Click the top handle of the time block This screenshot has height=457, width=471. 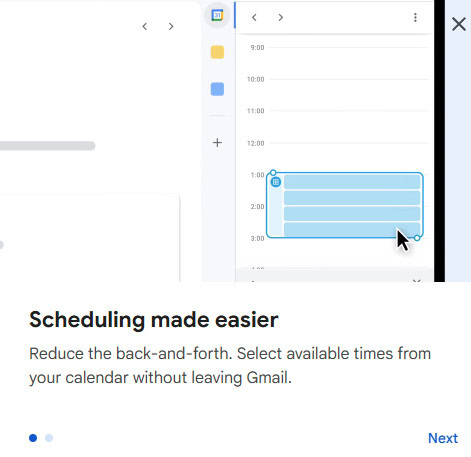[x=273, y=173]
